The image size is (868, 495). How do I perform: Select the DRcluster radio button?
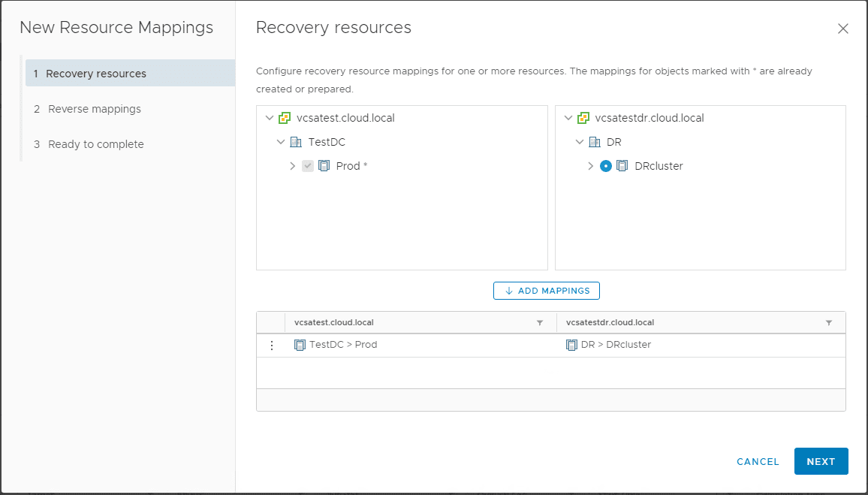coord(606,166)
